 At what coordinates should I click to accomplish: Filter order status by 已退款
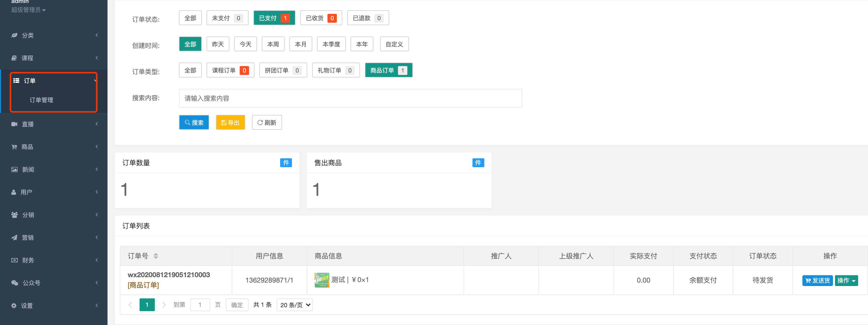point(368,18)
